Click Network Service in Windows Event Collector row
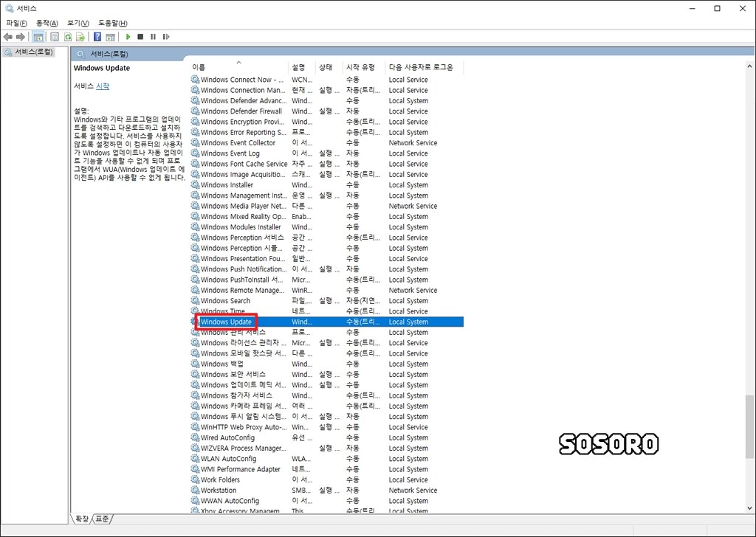Image resolution: width=756 pixels, height=537 pixels. [413, 142]
